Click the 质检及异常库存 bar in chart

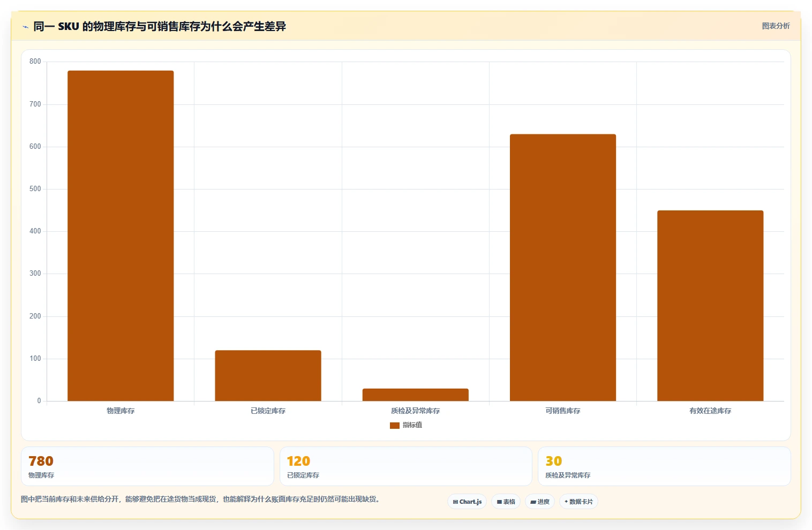pos(416,395)
